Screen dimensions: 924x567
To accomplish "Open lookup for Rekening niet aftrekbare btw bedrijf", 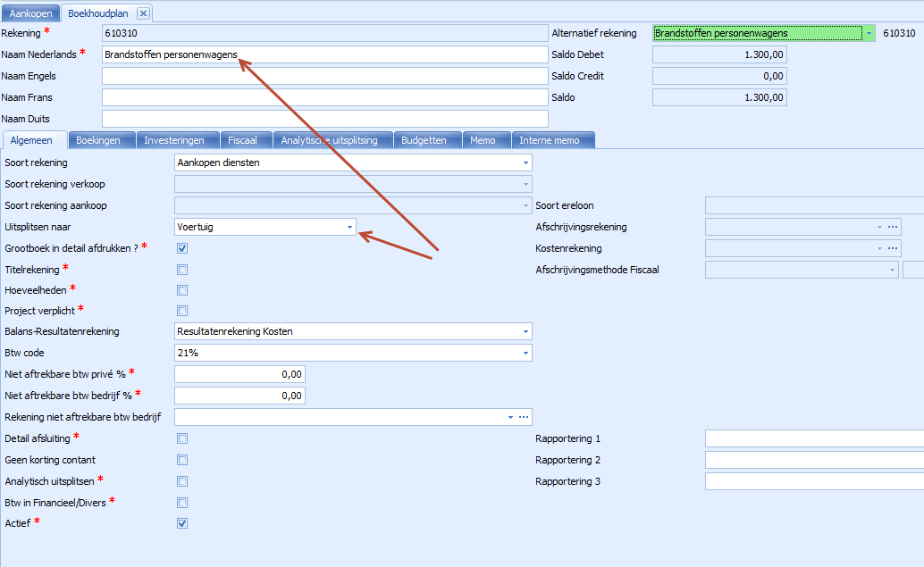I will (524, 417).
